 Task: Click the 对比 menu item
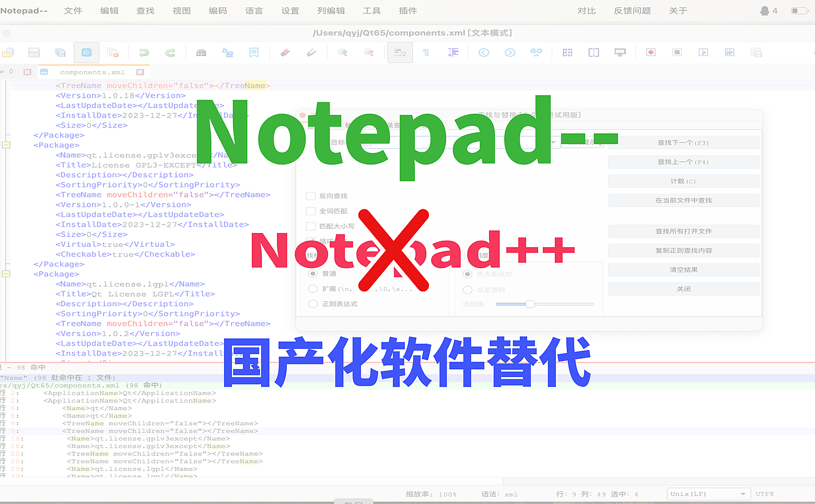pos(587,10)
